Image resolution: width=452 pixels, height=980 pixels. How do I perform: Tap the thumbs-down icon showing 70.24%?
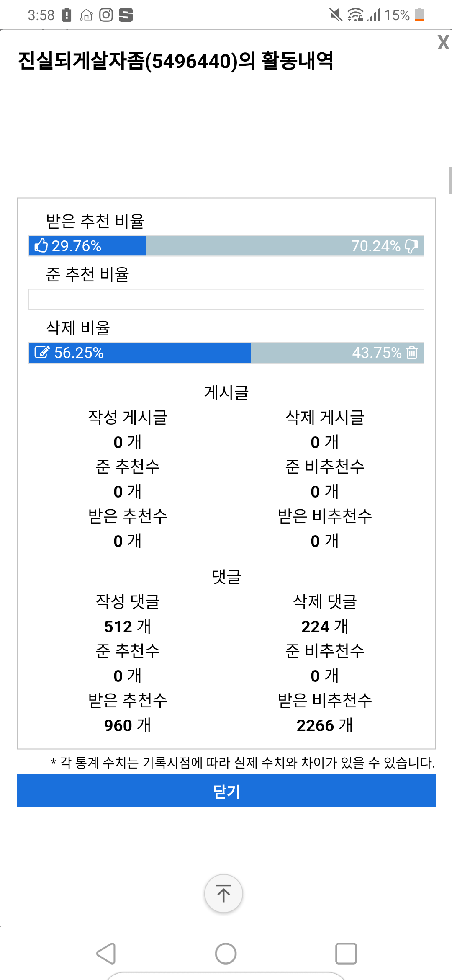(x=411, y=246)
